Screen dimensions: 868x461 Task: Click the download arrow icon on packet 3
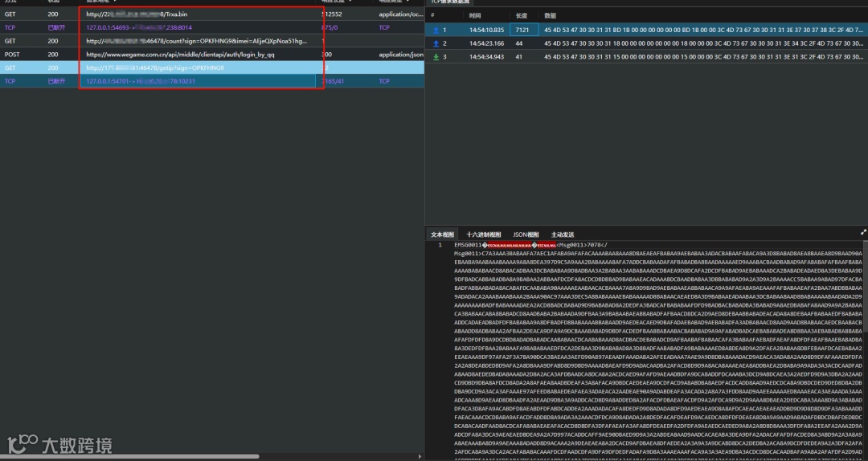pos(436,56)
